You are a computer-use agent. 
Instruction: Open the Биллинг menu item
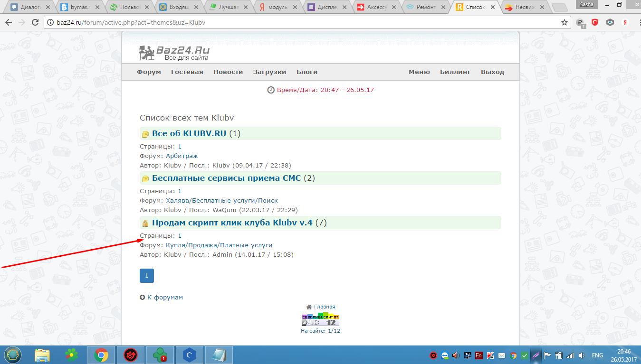(455, 72)
